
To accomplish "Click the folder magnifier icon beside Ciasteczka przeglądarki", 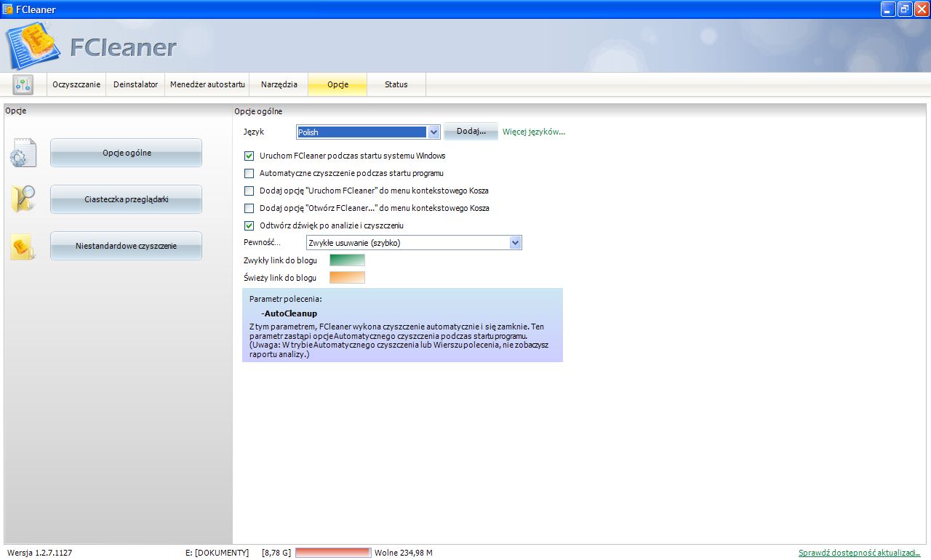I will pyautogui.click(x=23, y=199).
